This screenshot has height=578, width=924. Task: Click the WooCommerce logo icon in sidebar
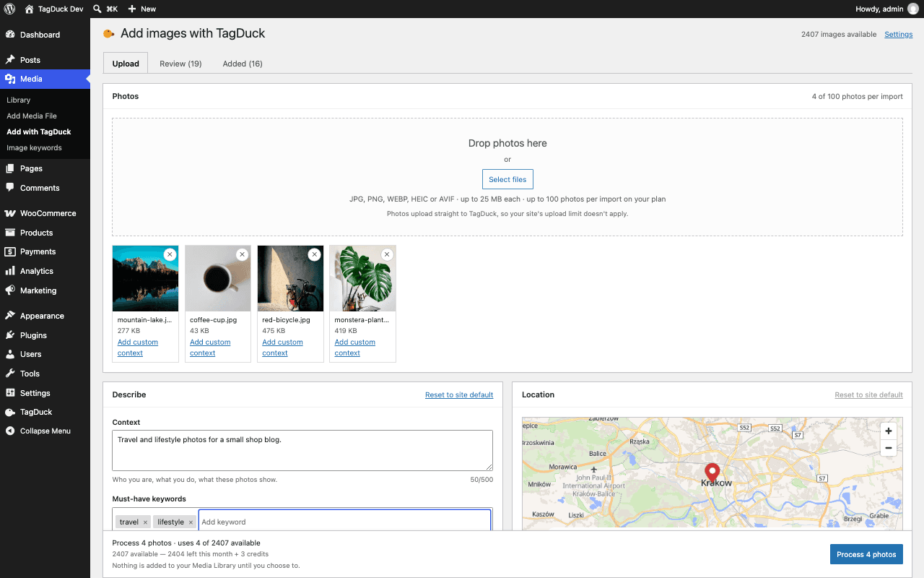(x=10, y=213)
